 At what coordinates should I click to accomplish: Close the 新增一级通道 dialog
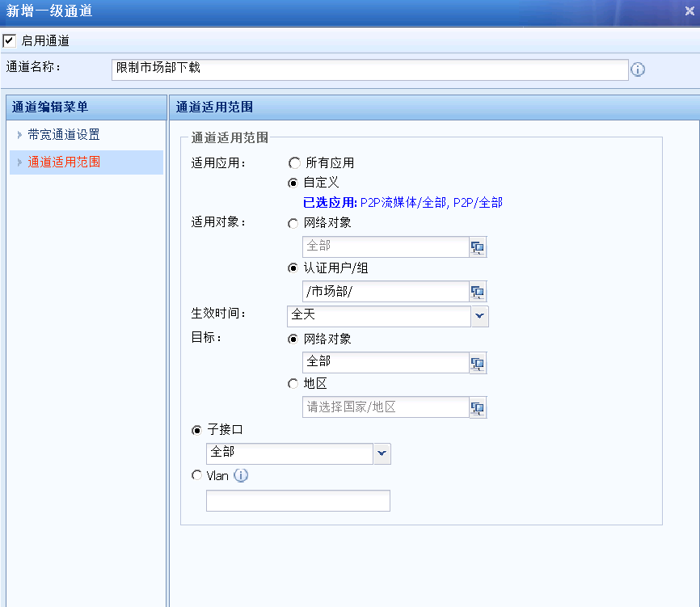689,11
